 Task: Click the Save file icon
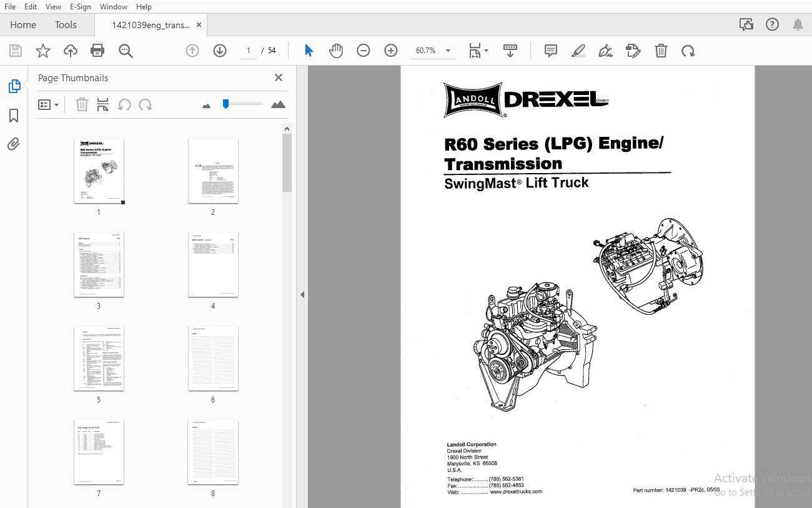[16, 51]
